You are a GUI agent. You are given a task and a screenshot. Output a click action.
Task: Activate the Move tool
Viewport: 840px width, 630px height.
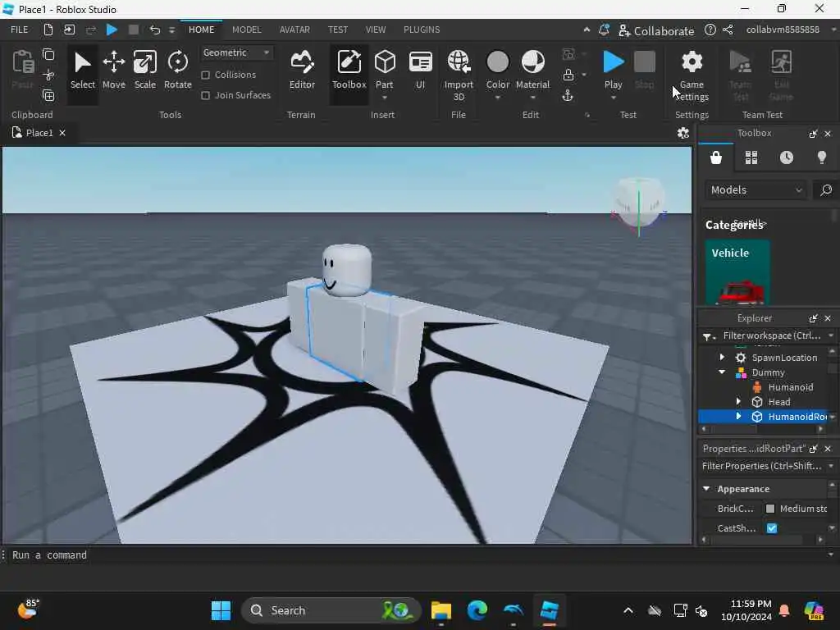click(x=113, y=71)
